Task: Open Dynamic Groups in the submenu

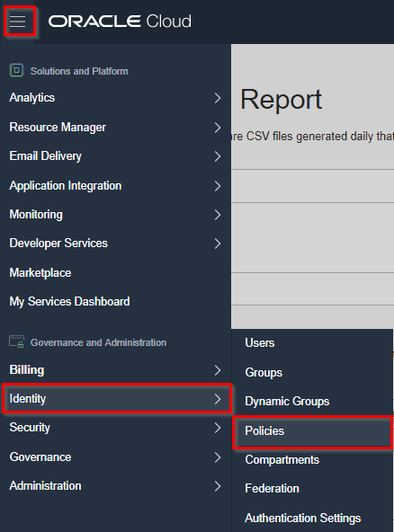Action: coord(312,402)
